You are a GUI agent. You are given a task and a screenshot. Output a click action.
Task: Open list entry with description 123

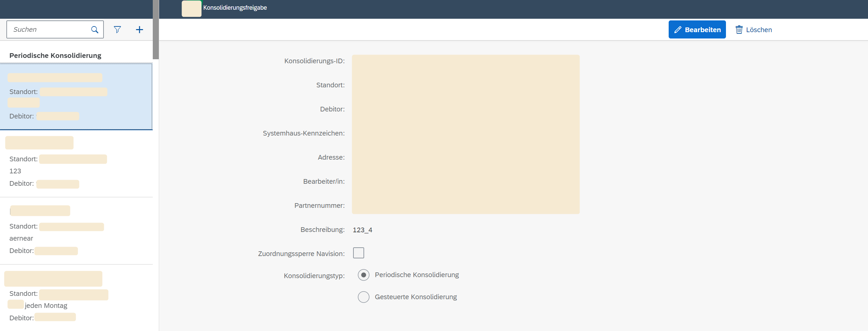click(76, 164)
